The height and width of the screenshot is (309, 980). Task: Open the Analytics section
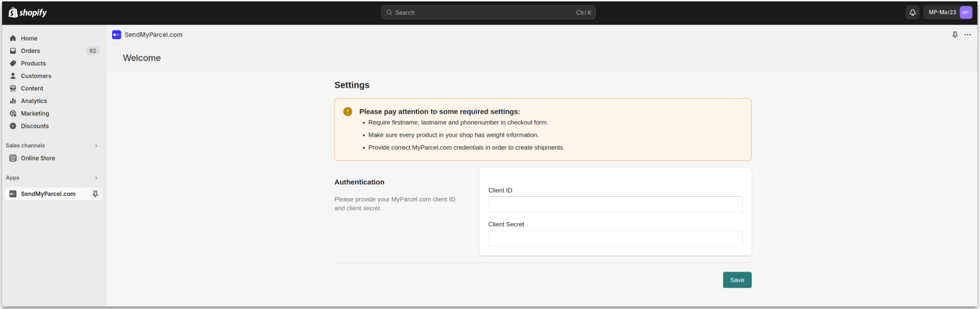click(x=34, y=101)
